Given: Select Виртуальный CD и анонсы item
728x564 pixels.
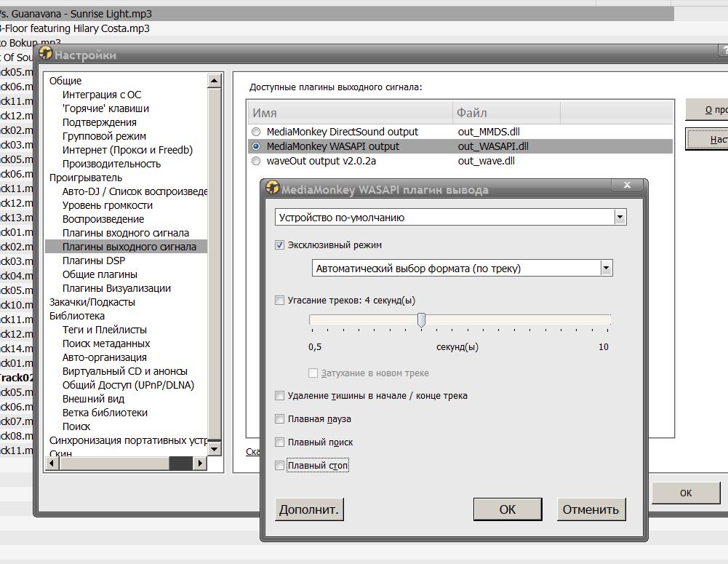Looking at the screenshot, I should tap(125, 371).
